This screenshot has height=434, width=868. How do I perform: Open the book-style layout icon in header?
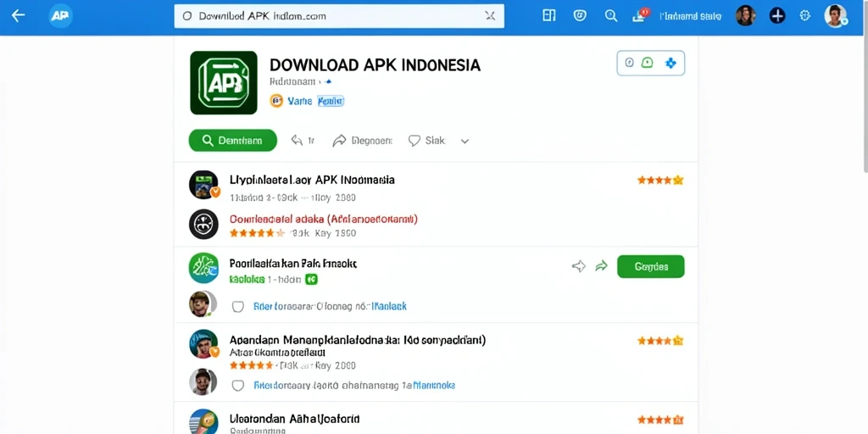point(548,15)
